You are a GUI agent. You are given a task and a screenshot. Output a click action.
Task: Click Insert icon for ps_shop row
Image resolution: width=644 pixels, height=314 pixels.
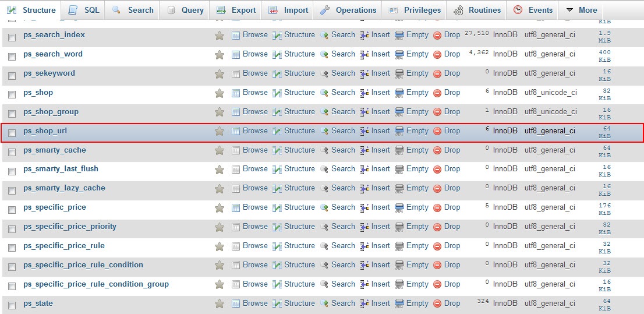[365, 93]
